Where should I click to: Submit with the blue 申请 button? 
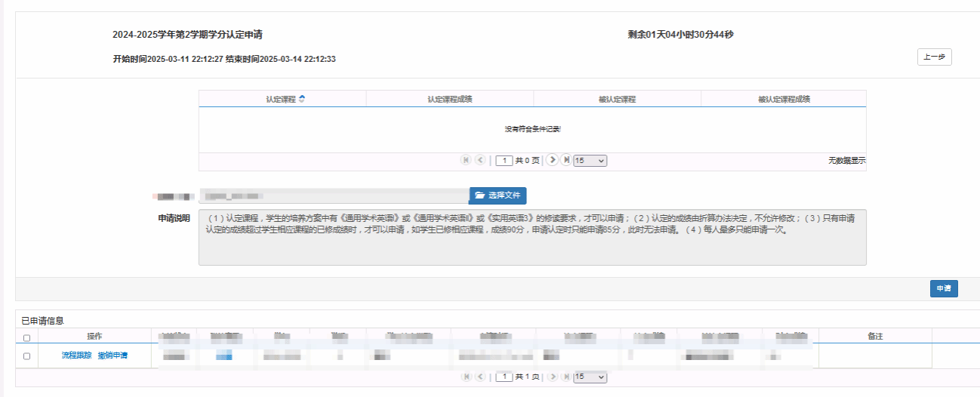(943, 288)
